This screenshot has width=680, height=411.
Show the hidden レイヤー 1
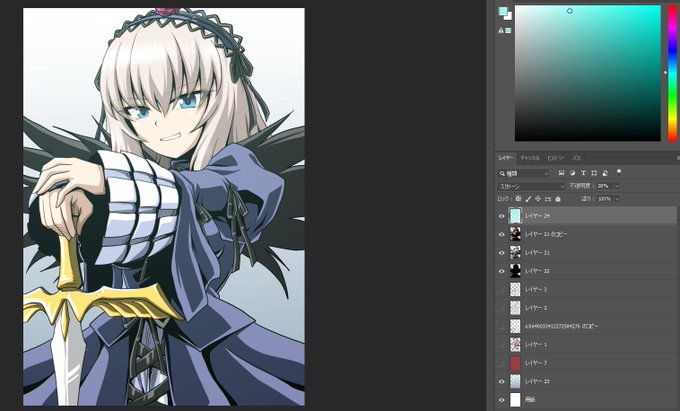tap(502, 345)
